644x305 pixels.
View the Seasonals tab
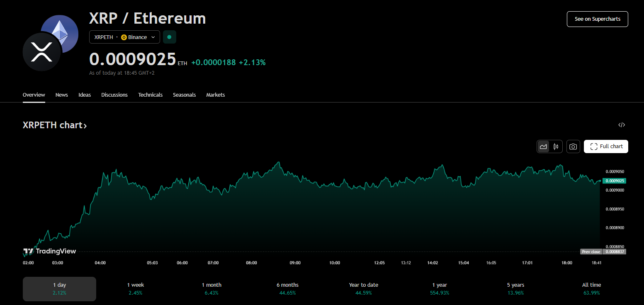point(184,95)
